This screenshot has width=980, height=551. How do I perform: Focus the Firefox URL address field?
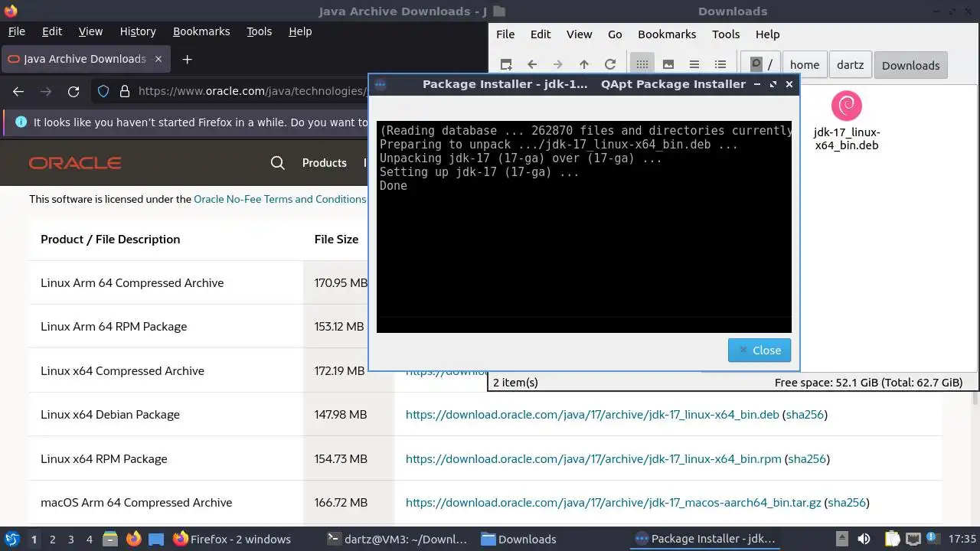[253, 92]
